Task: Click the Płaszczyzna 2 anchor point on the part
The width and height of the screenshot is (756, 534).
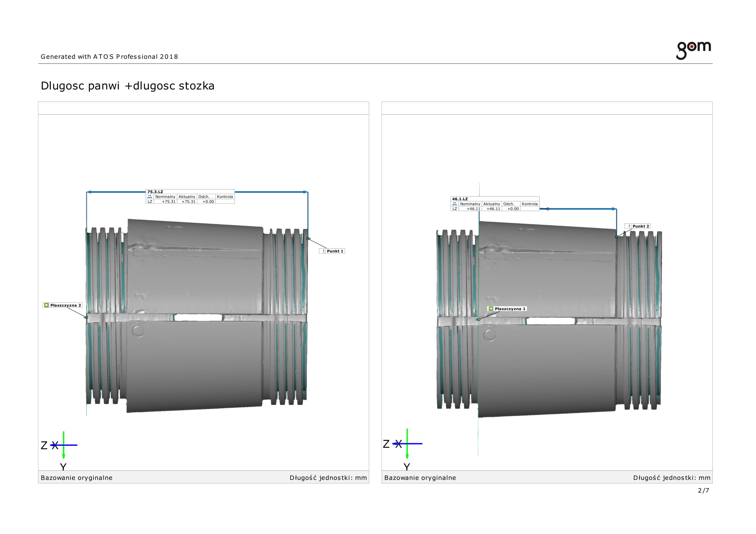Action: click(87, 318)
